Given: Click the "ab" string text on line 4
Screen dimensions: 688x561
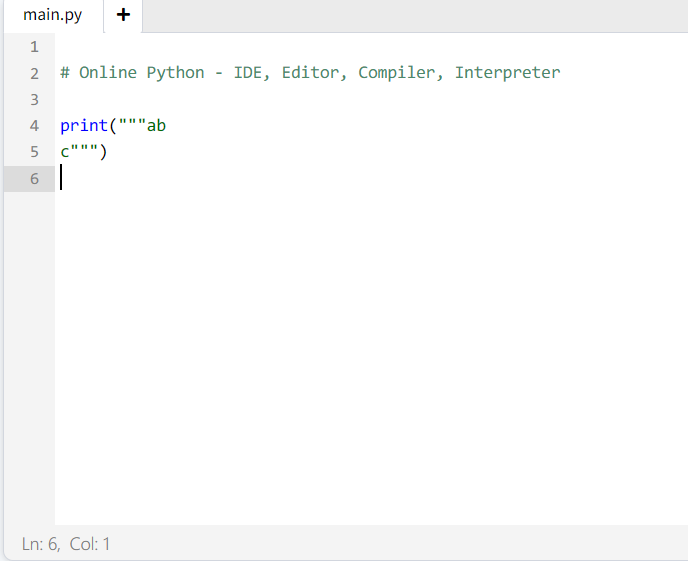Looking at the screenshot, I should [156, 126].
